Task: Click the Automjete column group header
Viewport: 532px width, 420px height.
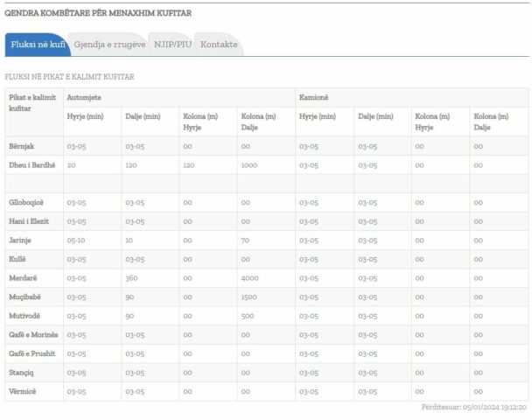Action: [x=84, y=96]
